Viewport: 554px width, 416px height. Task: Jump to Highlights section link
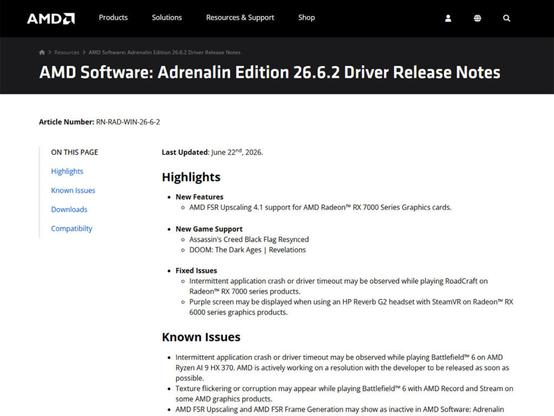tap(67, 171)
